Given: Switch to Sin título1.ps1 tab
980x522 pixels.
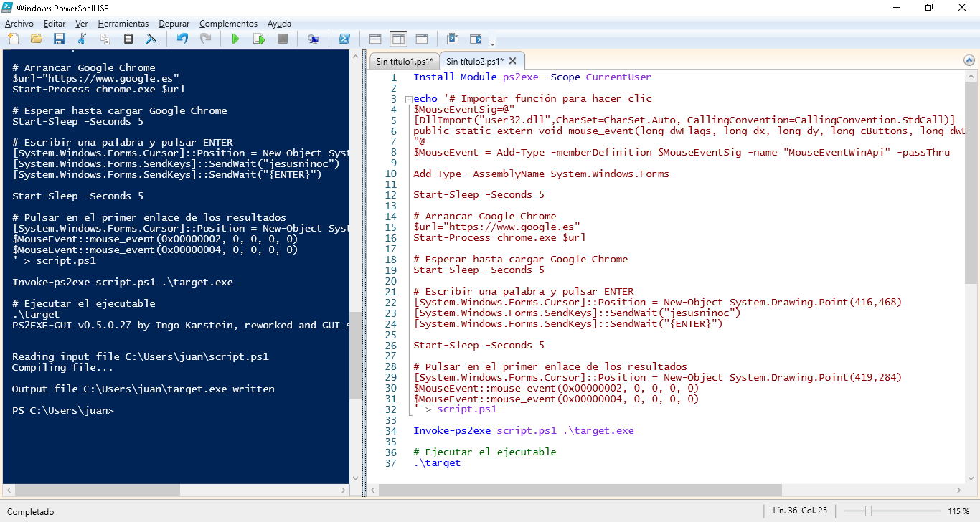Looking at the screenshot, I should click(x=404, y=62).
